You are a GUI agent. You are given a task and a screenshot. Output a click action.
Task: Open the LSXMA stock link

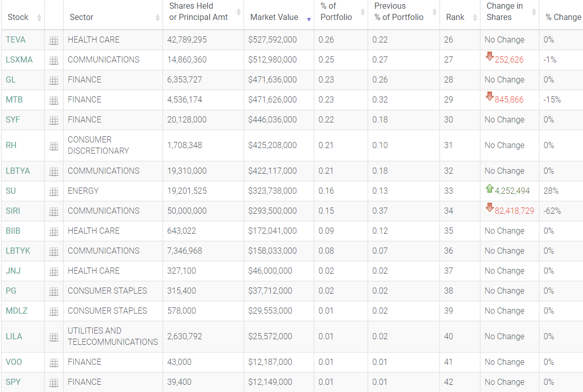[19, 60]
